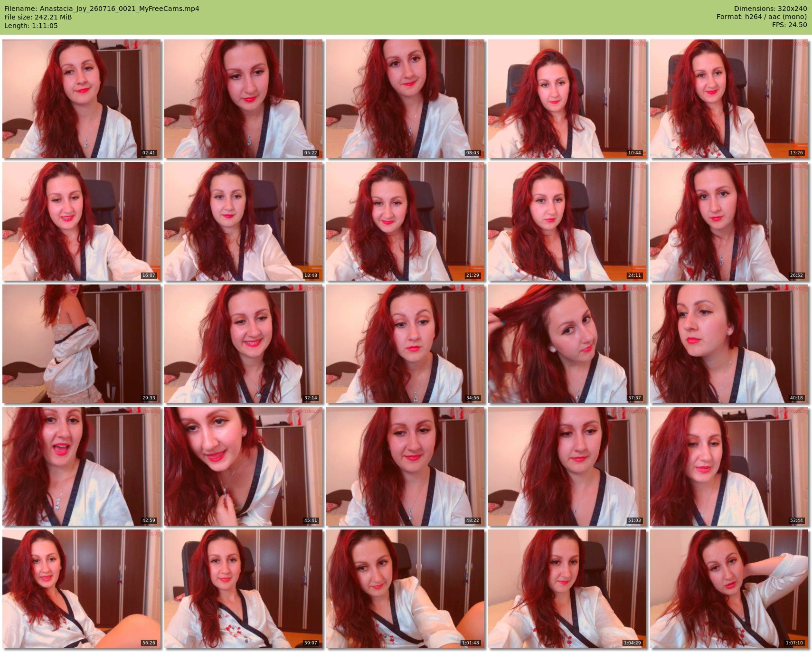The height and width of the screenshot is (652, 812).
Task: Select the 'Format: h264 / aac (mono)' text
Action: click(x=762, y=17)
